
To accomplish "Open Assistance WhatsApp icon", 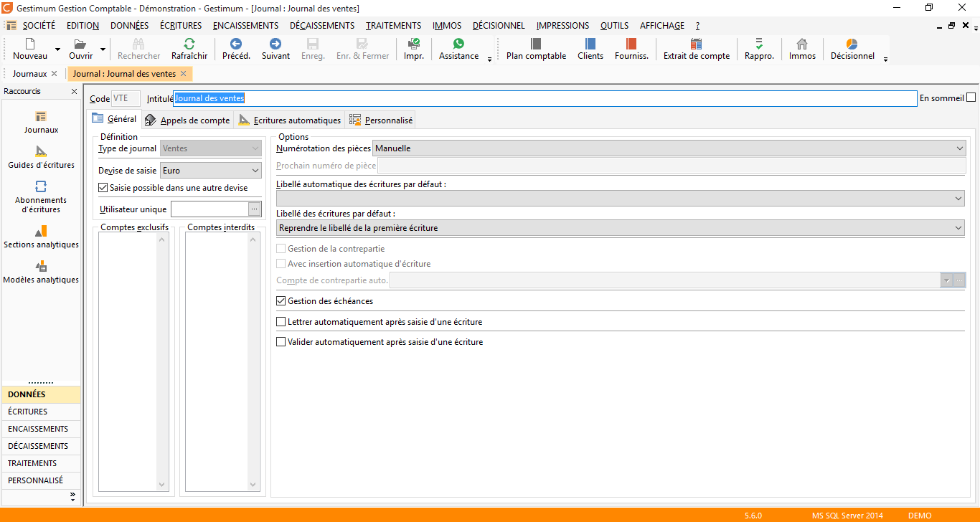I will [x=458, y=44].
